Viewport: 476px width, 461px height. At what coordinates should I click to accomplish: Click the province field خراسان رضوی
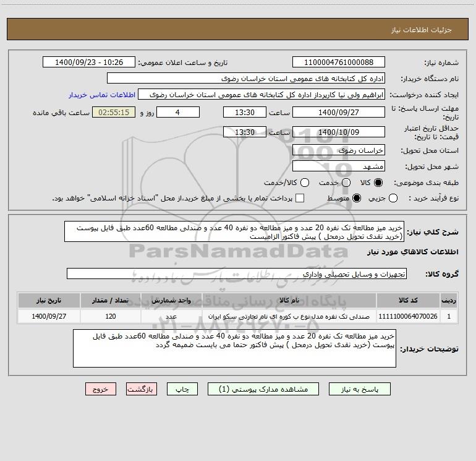[339, 150]
